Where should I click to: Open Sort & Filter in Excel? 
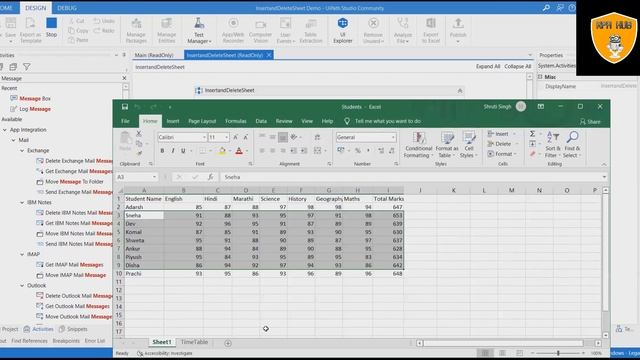[553, 145]
